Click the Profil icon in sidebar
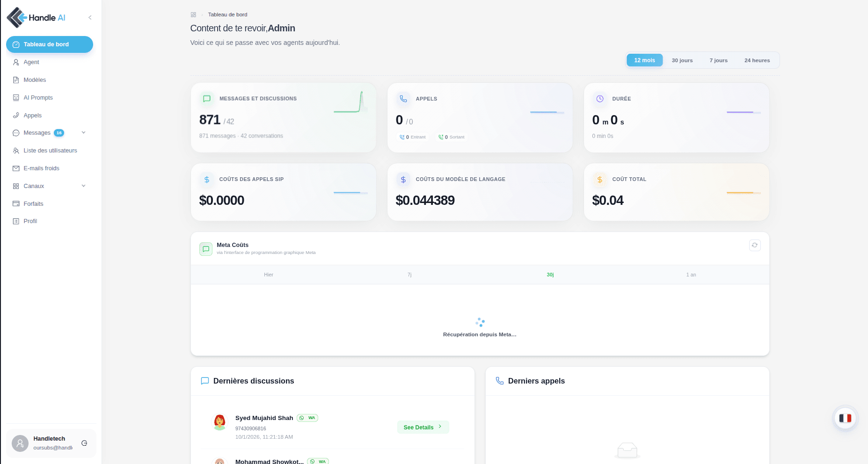This screenshot has height=464, width=868. coord(16,221)
